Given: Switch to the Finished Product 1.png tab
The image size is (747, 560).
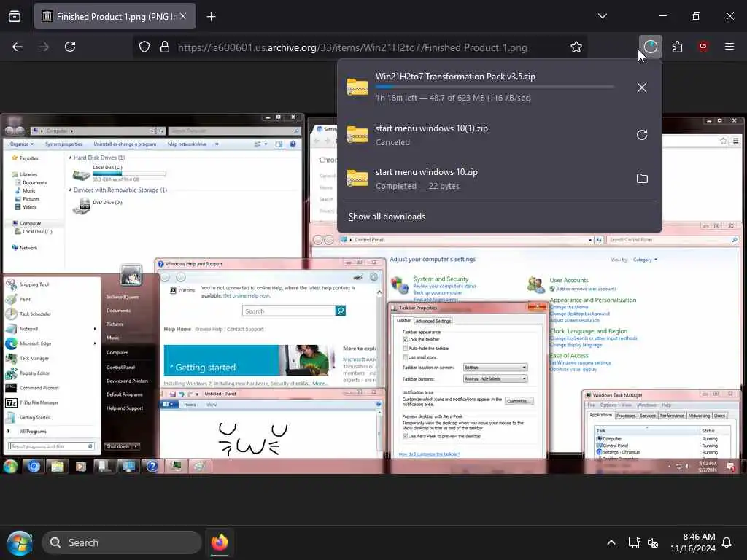Looking at the screenshot, I should [115, 16].
